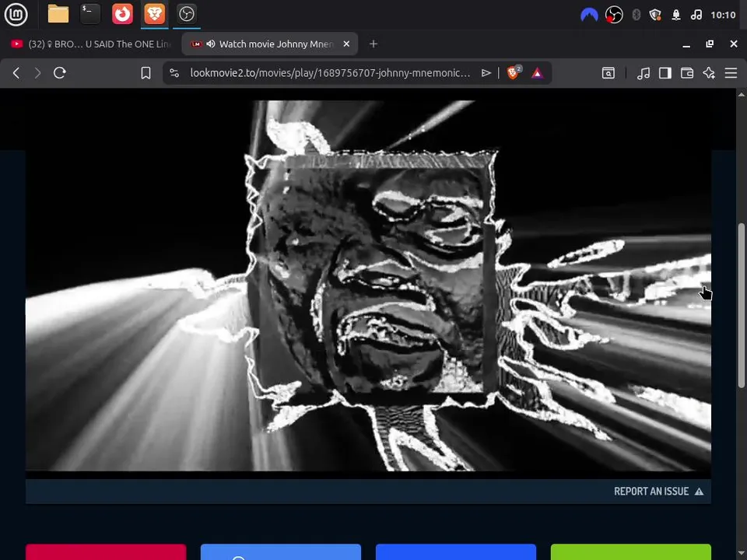Click the movie video player frame
Screen dimensions: 747x560
pyautogui.click(x=368, y=285)
